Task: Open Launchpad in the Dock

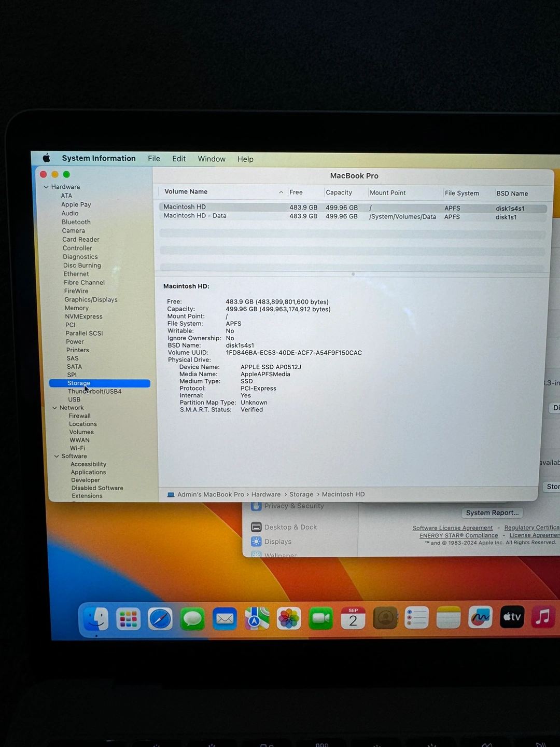Action: click(x=128, y=619)
